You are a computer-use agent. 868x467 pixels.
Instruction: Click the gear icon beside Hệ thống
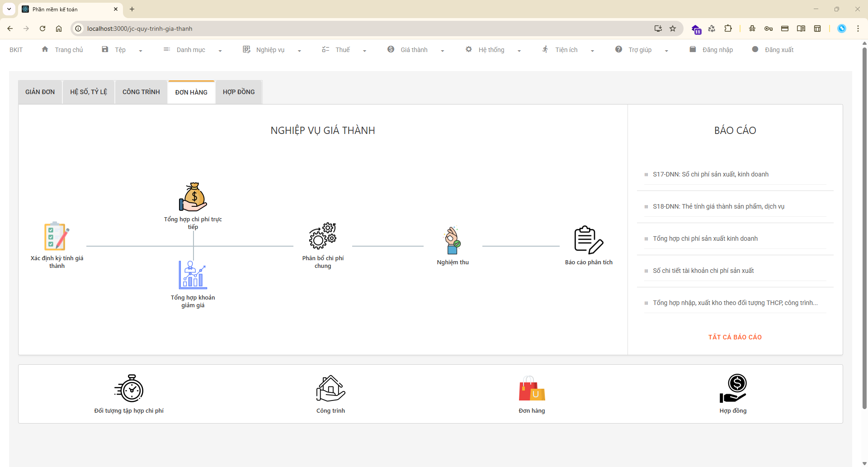point(469,49)
